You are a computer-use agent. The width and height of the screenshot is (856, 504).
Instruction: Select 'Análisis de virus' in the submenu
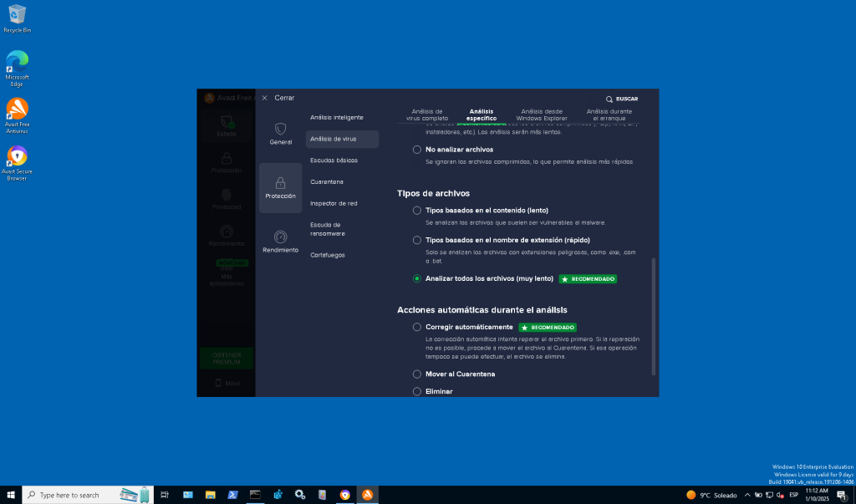tap(342, 140)
